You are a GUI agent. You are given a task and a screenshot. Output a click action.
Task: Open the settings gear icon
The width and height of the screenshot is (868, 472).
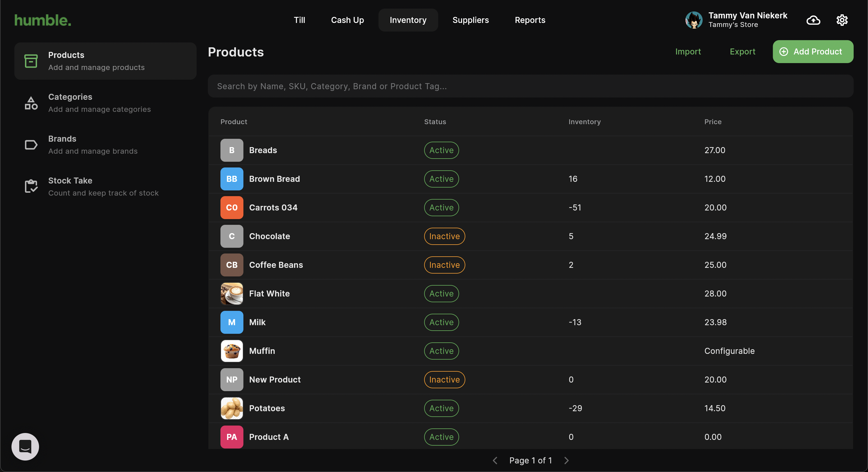842,20
